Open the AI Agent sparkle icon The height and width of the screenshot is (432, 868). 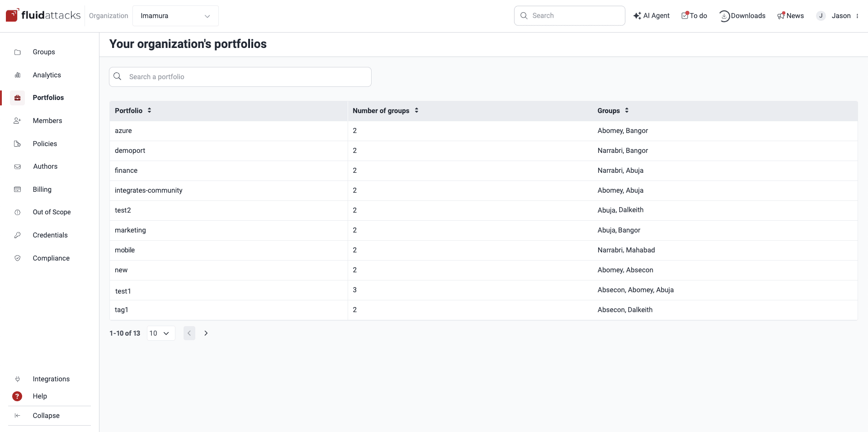[x=637, y=15]
